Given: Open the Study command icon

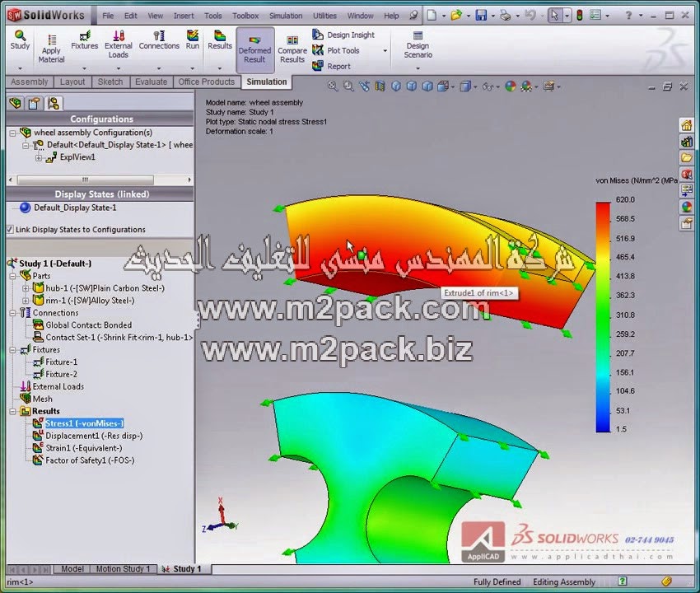Looking at the screenshot, I should (x=20, y=40).
